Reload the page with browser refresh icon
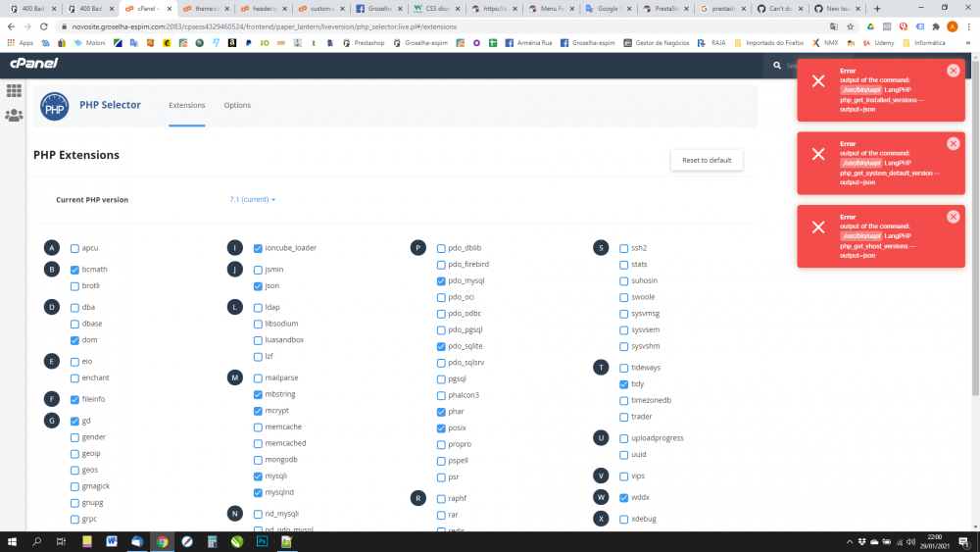The width and height of the screenshot is (980, 552). (x=44, y=26)
